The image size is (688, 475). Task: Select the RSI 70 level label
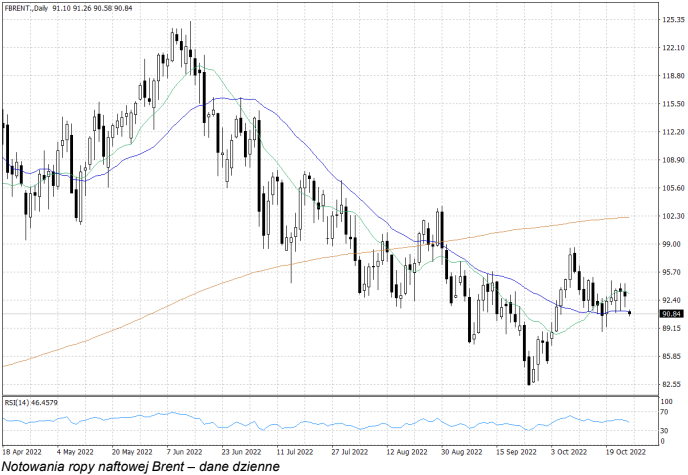pyautogui.click(x=665, y=412)
